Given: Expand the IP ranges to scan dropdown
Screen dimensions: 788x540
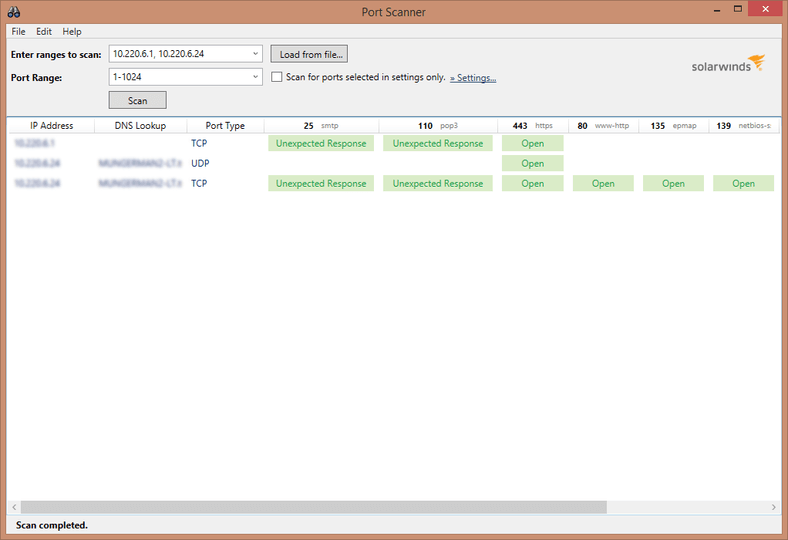Looking at the screenshot, I should 256,54.
